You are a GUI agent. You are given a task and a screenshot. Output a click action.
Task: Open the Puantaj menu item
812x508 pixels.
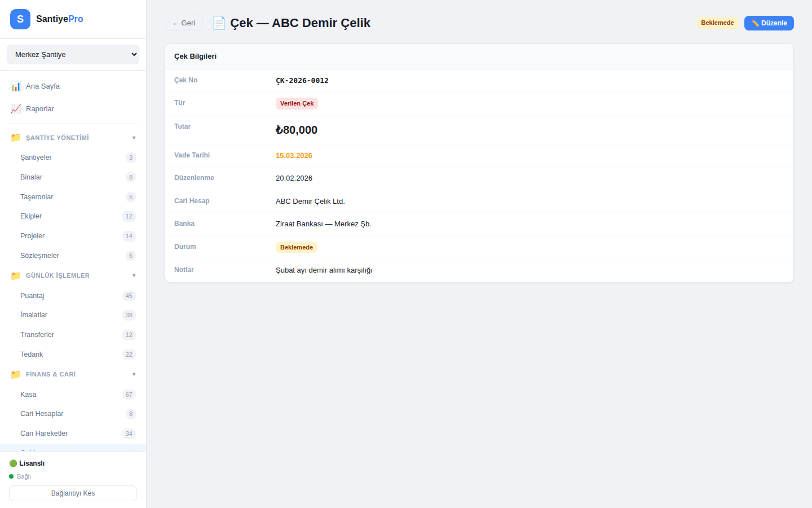coord(32,296)
